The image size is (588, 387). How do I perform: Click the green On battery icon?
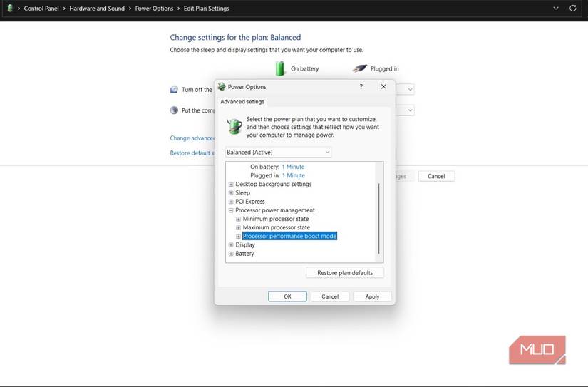(x=280, y=68)
